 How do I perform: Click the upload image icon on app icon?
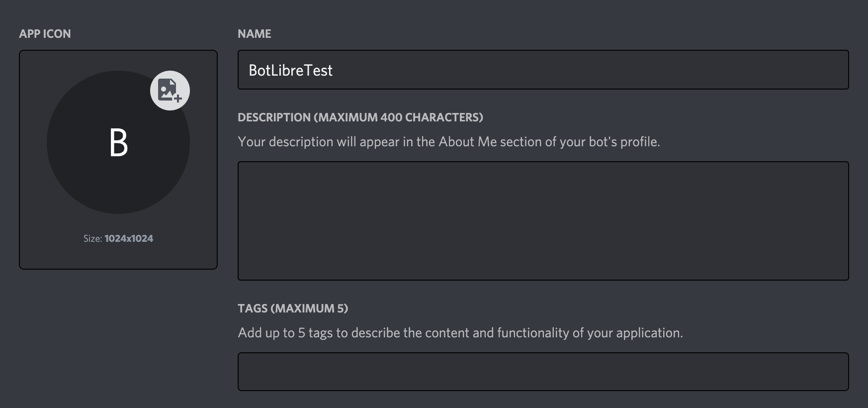(x=170, y=91)
